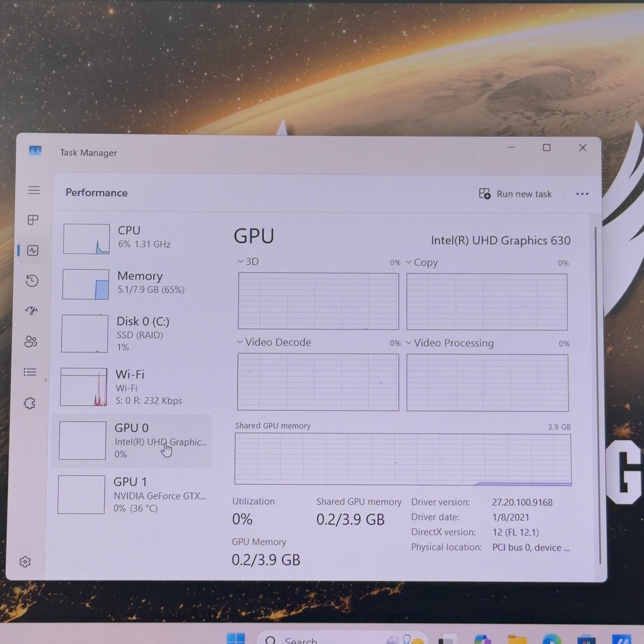Click the Disk 0 activity mini graph
This screenshot has height=644, width=644.
(x=85, y=334)
